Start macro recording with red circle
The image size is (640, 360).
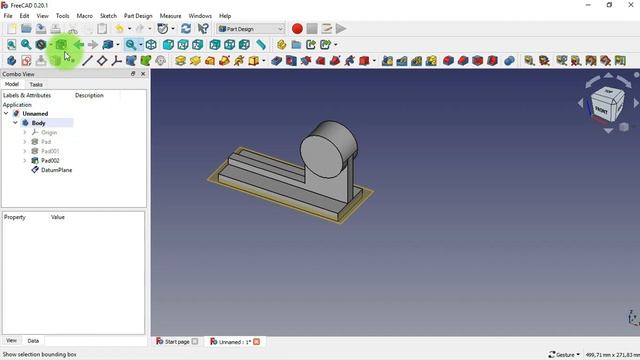point(297,29)
